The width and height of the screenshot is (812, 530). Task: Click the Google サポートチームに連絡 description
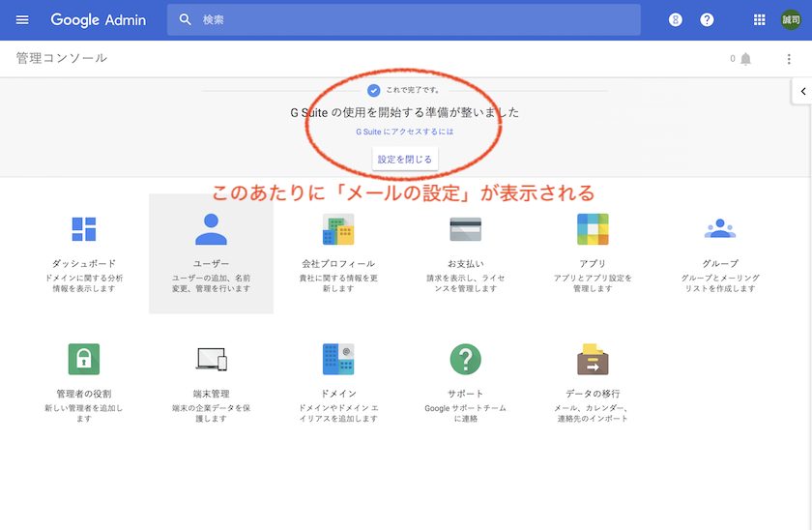pos(466,413)
